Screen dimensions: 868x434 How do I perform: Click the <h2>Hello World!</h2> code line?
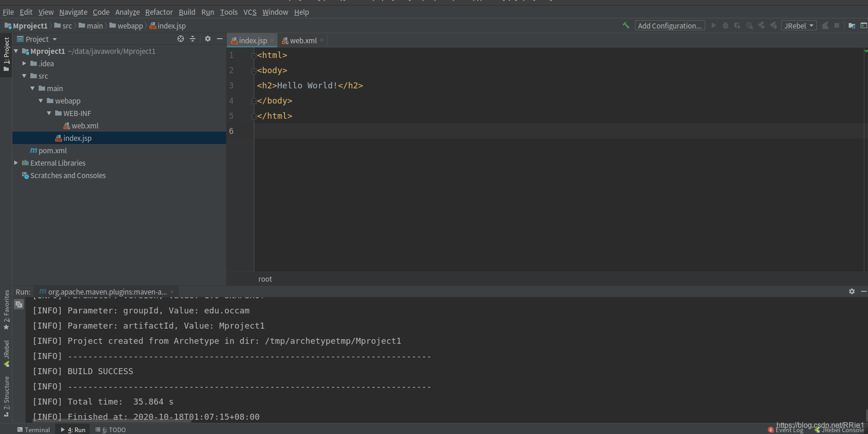click(310, 86)
